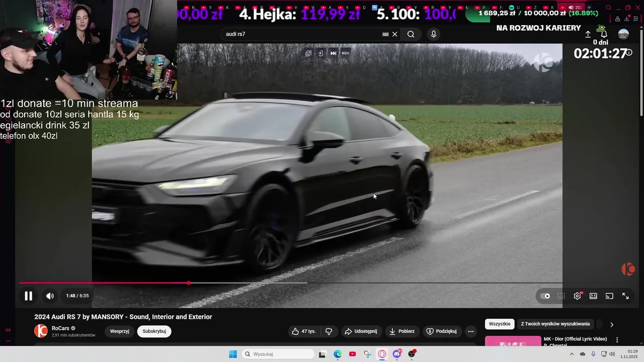Select the Z Twoich wyników wyszukiwania chip
This screenshot has width=644, height=362.
pos(555,324)
